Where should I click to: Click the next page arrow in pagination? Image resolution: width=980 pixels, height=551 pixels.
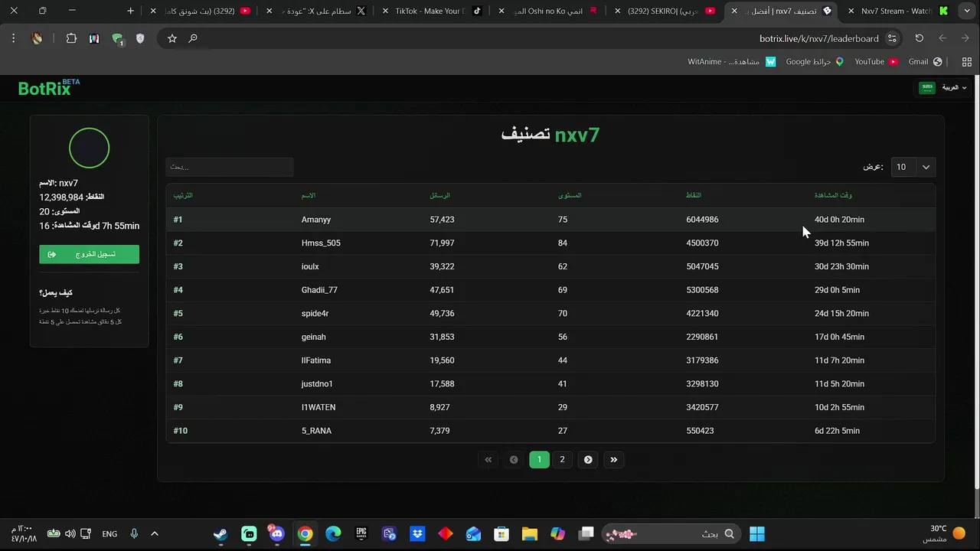coord(588,459)
